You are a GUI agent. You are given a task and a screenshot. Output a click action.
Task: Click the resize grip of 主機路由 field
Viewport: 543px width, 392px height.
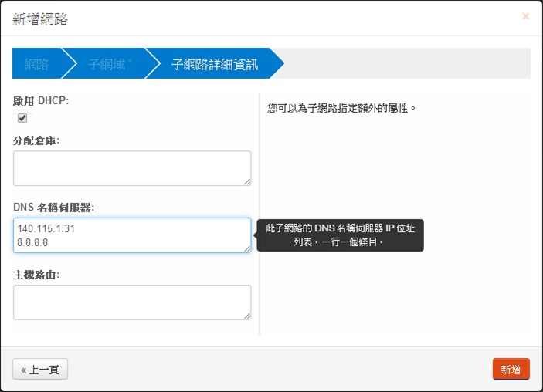246,315
